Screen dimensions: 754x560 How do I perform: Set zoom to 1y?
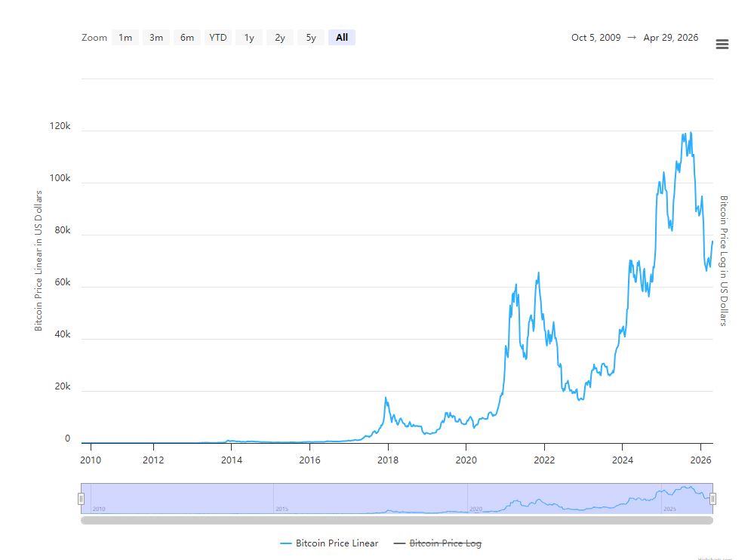coord(249,38)
